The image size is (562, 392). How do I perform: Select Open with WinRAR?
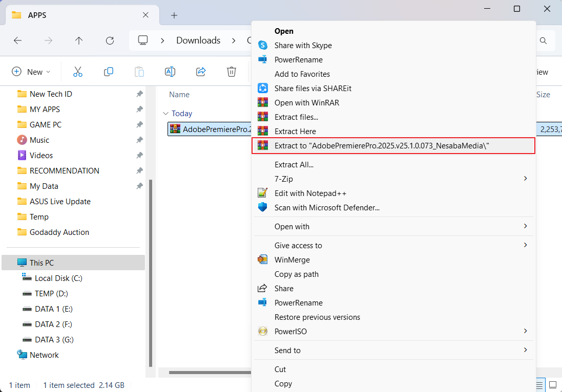tap(393, 102)
